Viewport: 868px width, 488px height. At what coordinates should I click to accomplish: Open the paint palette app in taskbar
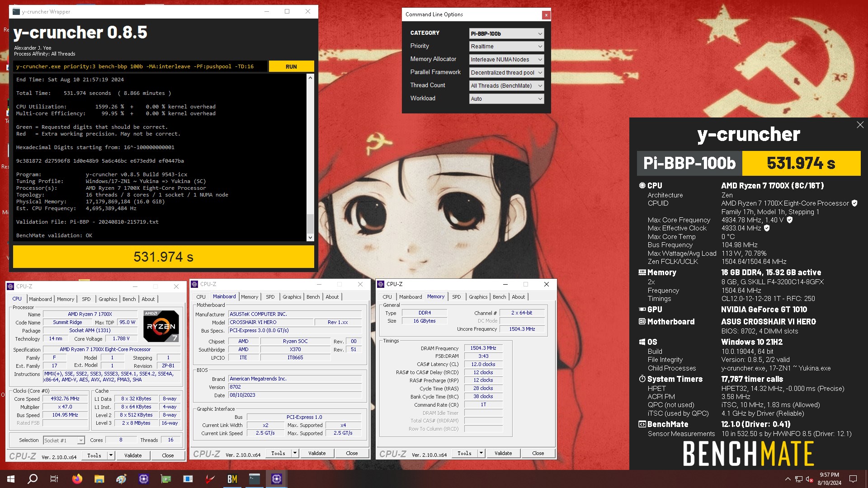click(x=122, y=479)
